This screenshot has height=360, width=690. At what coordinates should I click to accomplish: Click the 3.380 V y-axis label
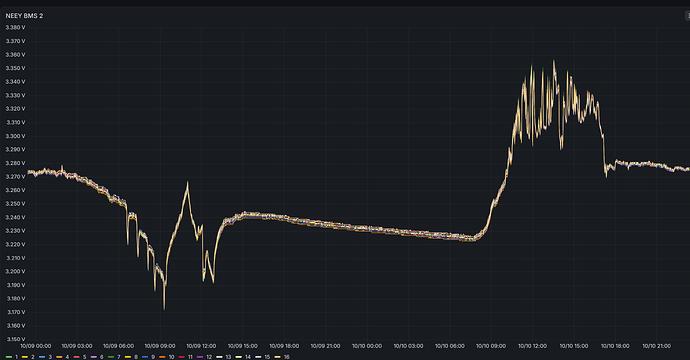15,27
